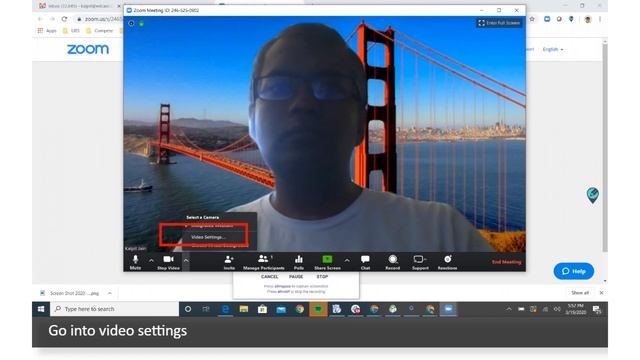Open the Chat panel
Screen dimensions: 640x360
tap(365, 262)
